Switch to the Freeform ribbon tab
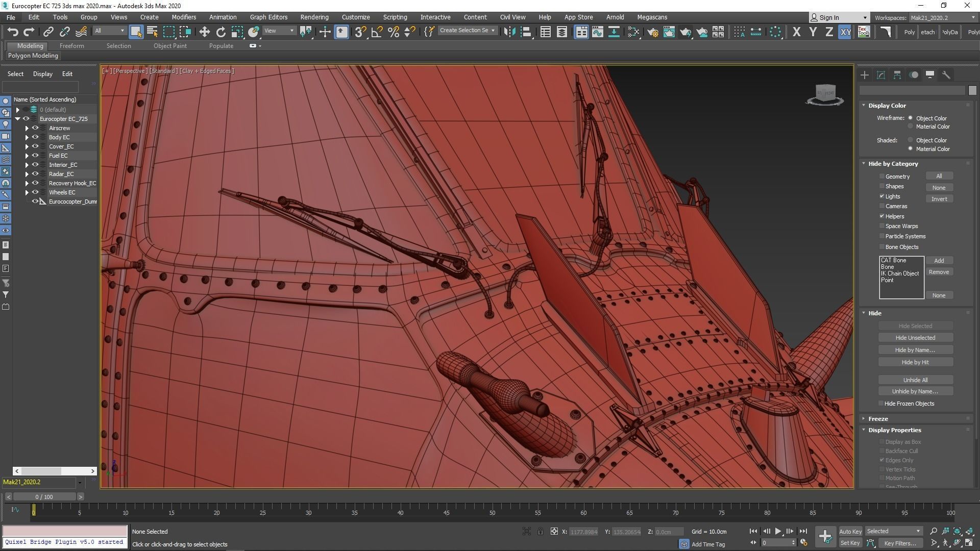Viewport: 980px width, 551px height. 71,45
